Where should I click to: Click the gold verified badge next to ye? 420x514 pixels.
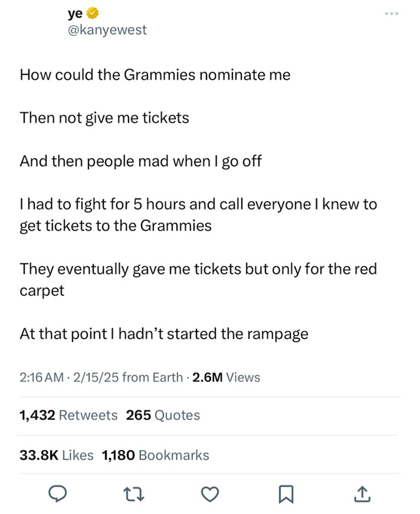pos(93,14)
